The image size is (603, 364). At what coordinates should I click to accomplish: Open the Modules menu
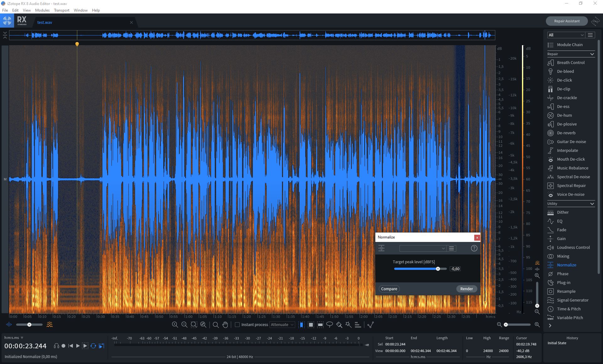(x=42, y=10)
